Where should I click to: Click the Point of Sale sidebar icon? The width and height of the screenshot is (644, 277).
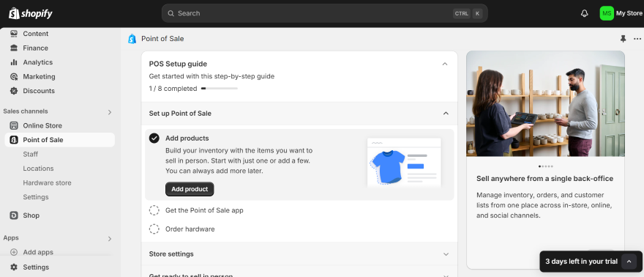pos(14,140)
